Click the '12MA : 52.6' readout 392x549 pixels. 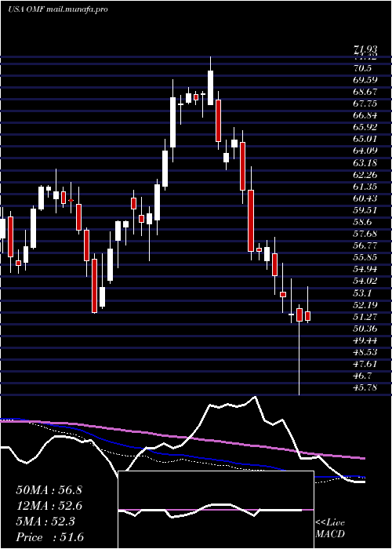49,506
